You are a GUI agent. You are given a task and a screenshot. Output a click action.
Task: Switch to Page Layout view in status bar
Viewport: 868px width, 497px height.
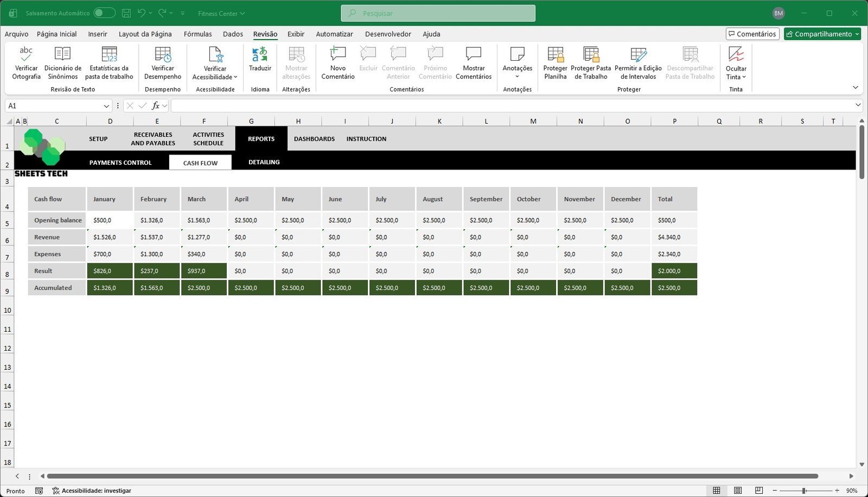(x=738, y=490)
